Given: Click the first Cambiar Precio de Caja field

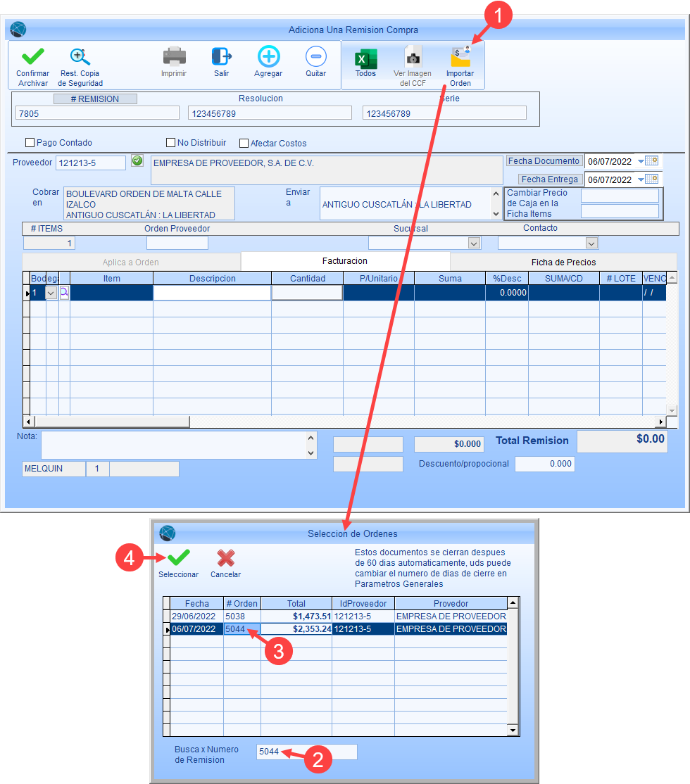Looking at the screenshot, I should (620, 196).
